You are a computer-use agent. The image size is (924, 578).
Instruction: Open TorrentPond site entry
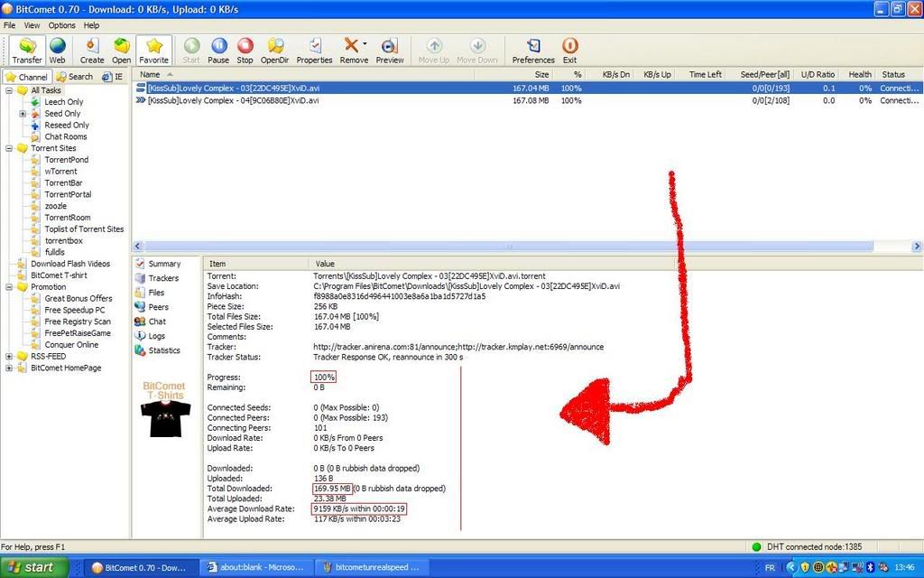click(66, 159)
